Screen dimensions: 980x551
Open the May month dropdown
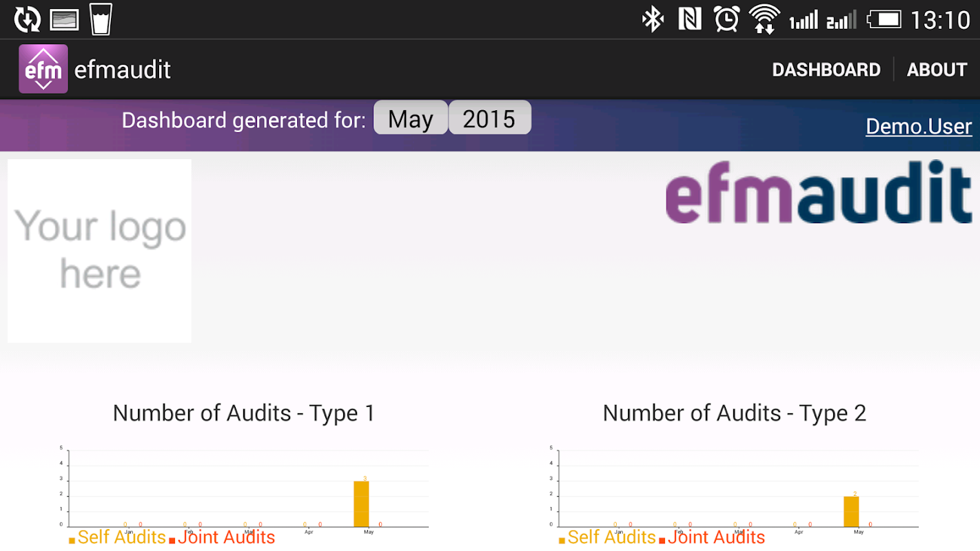coord(410,118)
